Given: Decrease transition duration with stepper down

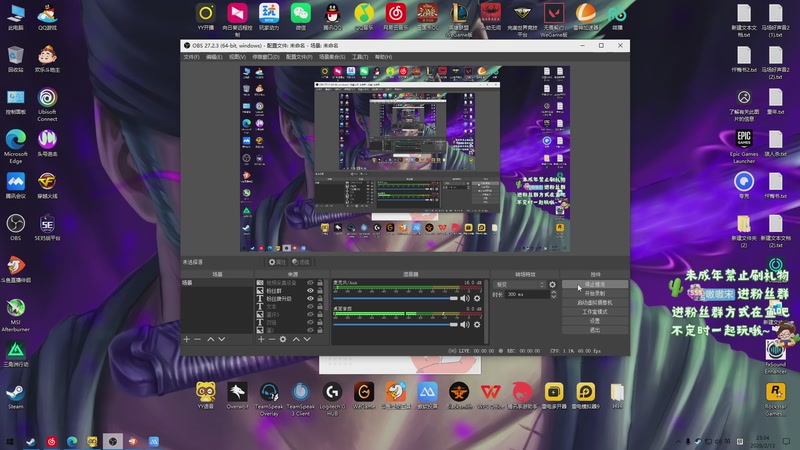Looking at the screenshot, I should pos(554,297).
